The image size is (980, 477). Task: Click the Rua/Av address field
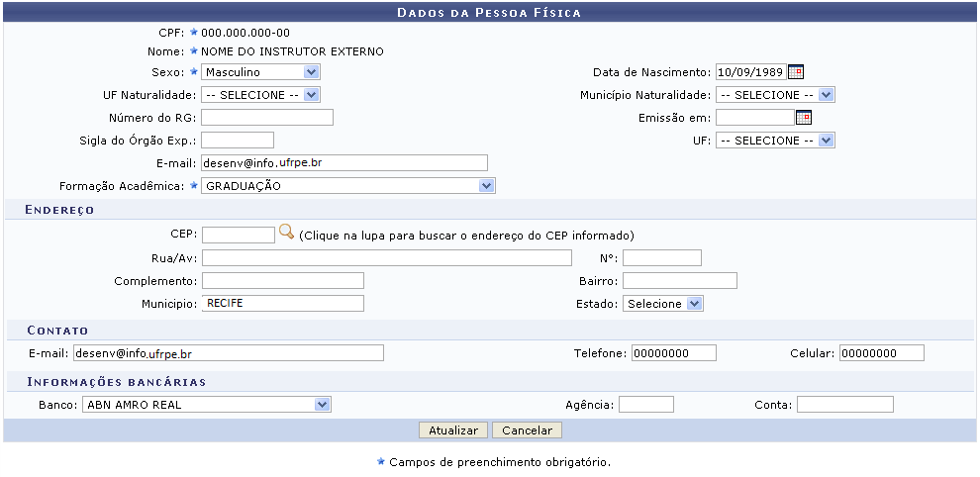pyautogui.click(x=386, y=258)
